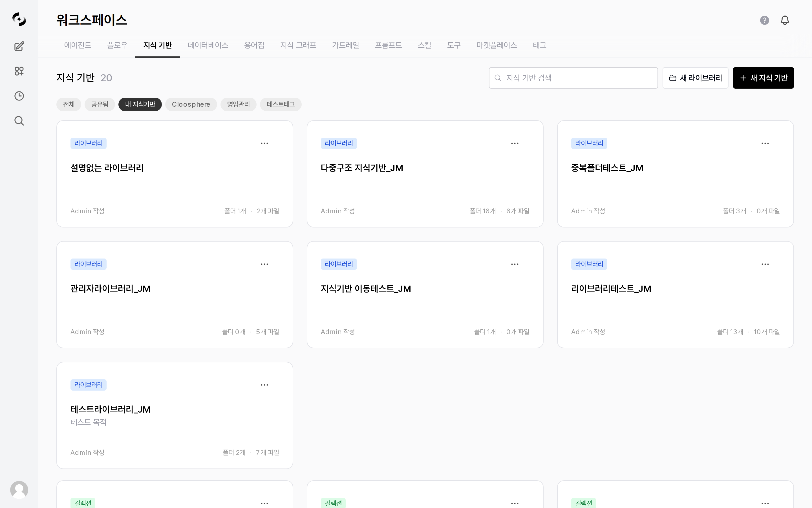Click the 테스트 목적 description text
Image resolution: width=812 pixels, height=508 pixels.
[88, 422]
